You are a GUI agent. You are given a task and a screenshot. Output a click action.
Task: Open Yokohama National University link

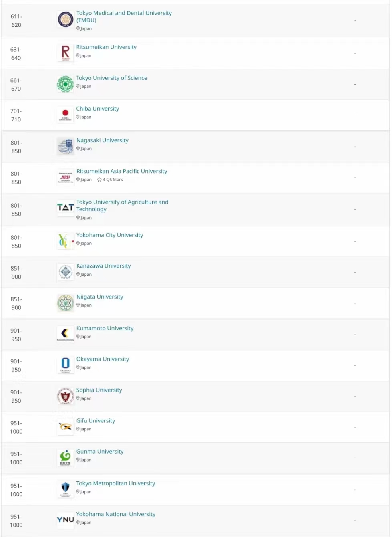[116, 514]
